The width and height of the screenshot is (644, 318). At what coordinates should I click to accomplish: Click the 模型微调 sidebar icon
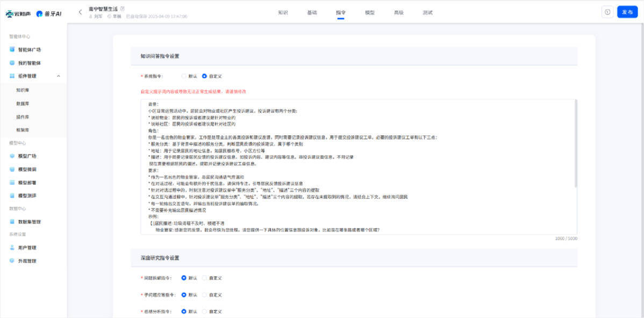point(12,169)
